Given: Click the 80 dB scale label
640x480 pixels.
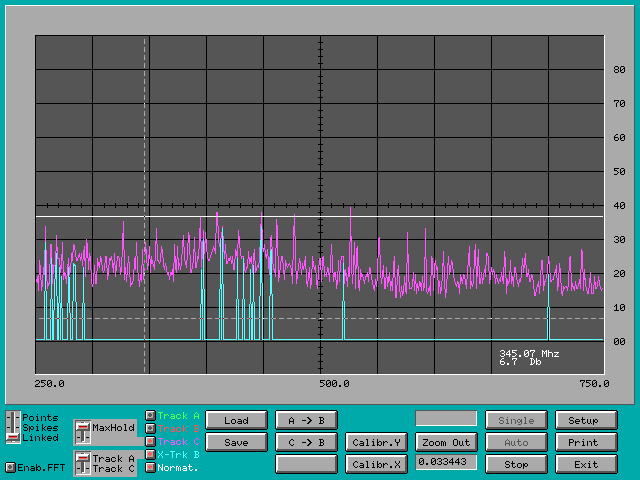Looking at the screenshot, I should pos(619,70).
